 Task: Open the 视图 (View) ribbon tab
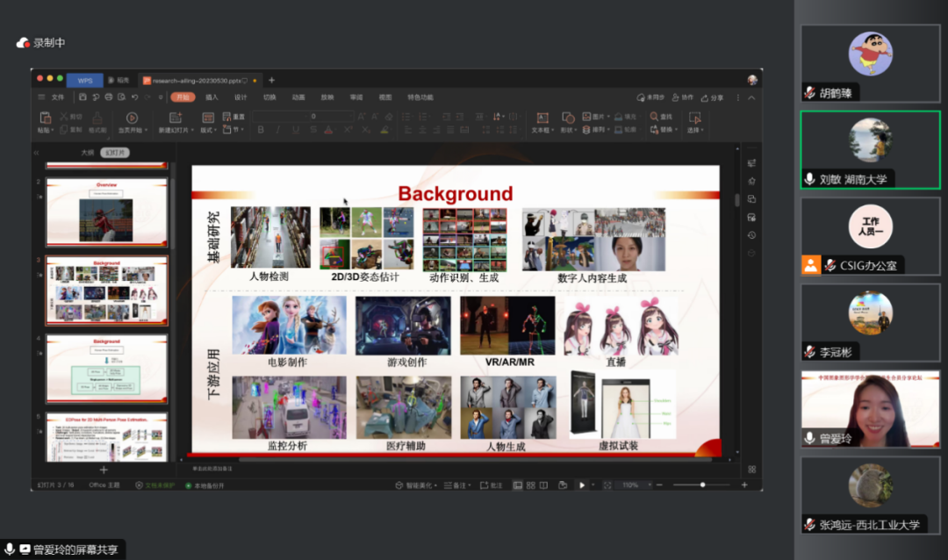(x=385, y=97)
